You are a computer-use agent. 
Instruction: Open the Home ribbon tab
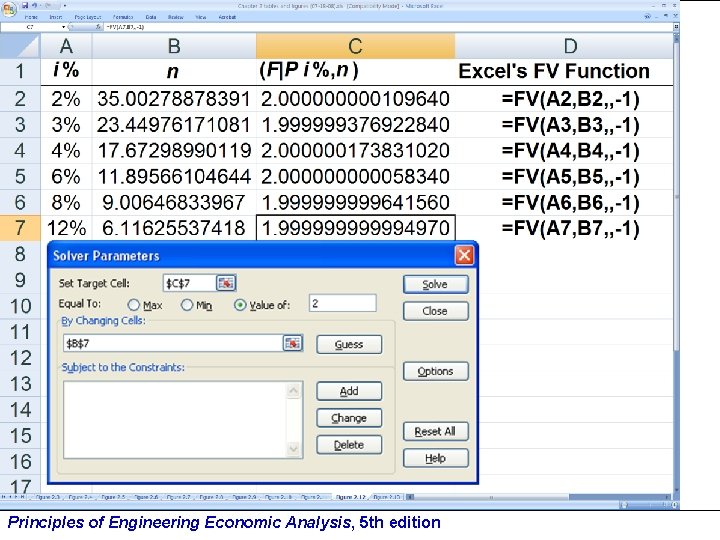(x=31, y=17)
